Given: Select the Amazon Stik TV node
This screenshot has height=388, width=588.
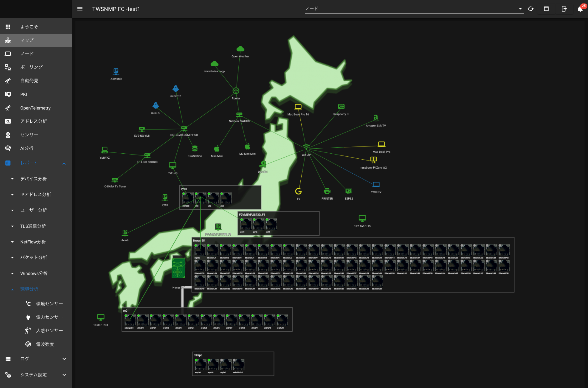Looking at the screenshot, I should pyautogui.click(x=376, y=118).
